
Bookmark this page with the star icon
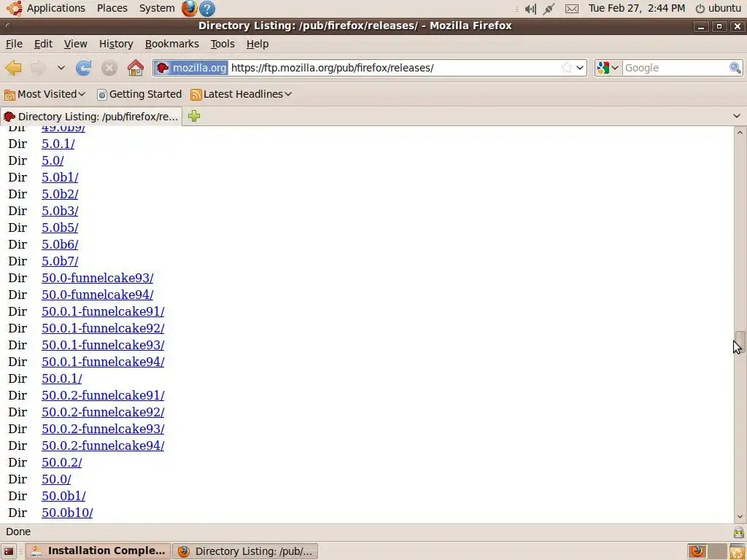click(566, 68)
